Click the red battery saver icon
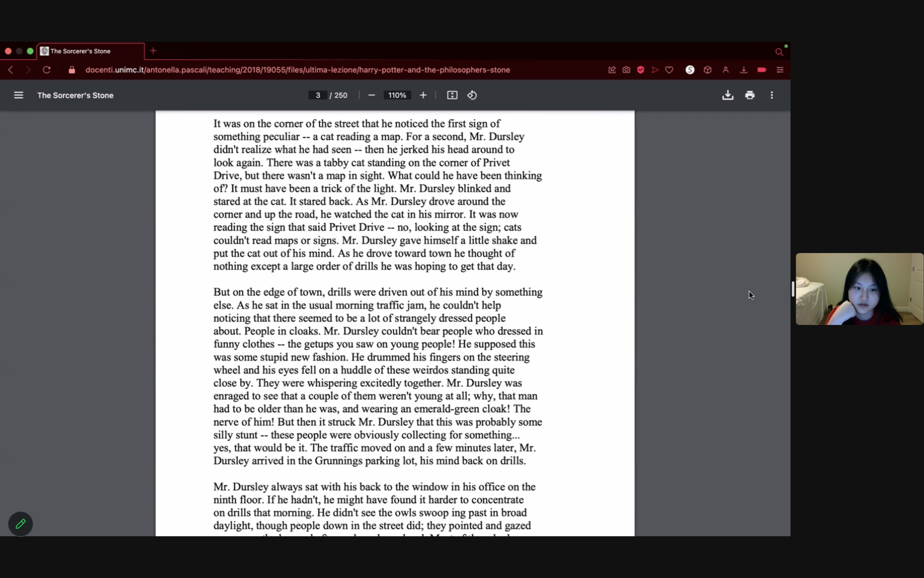This screenshot has width=924, height=578. [x=762, y=70]
